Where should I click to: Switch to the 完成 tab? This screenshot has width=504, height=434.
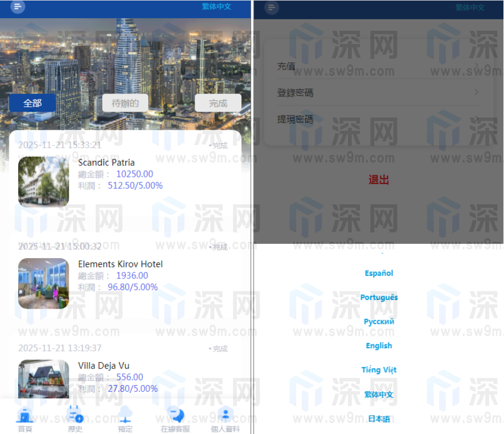[218, 103]
